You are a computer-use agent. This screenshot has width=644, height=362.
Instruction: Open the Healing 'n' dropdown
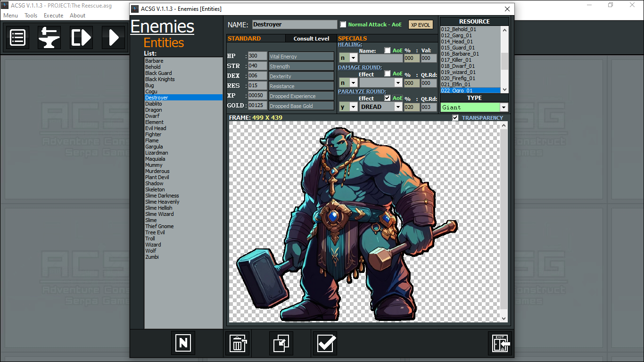coord(353,58)
